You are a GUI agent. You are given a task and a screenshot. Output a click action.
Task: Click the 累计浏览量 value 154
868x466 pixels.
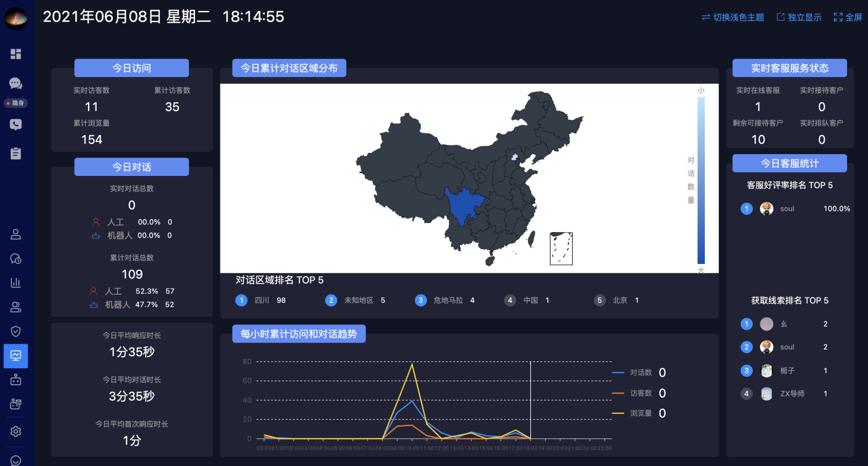(x=91, y=140)
